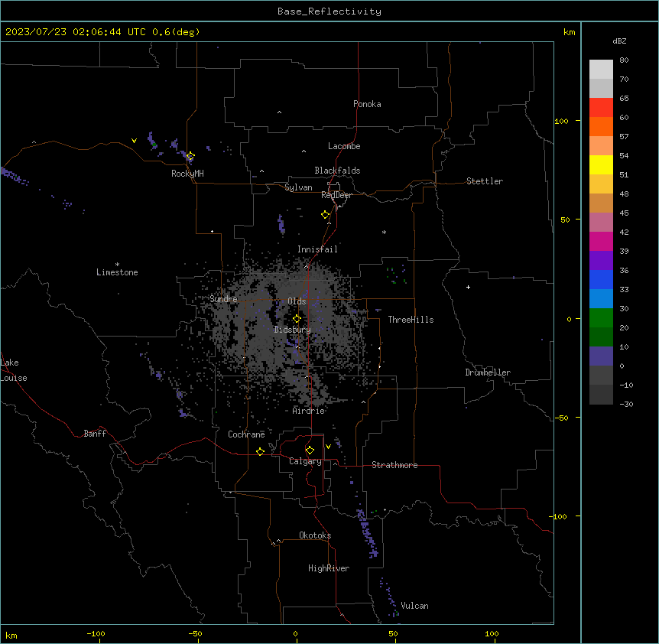The width and height of the screenshot is (659, 644).
Task: Click the Okotoks town label
Action: click(315, 535)
